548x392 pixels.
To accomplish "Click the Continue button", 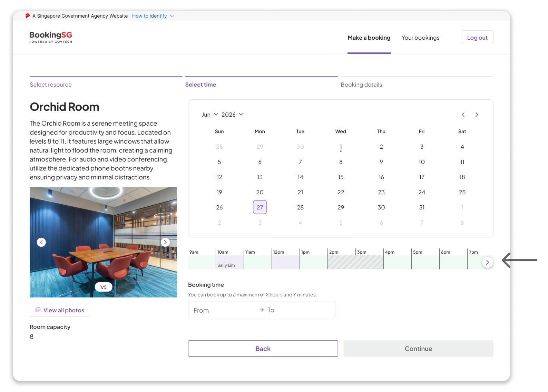I will (x=418, y=349).
